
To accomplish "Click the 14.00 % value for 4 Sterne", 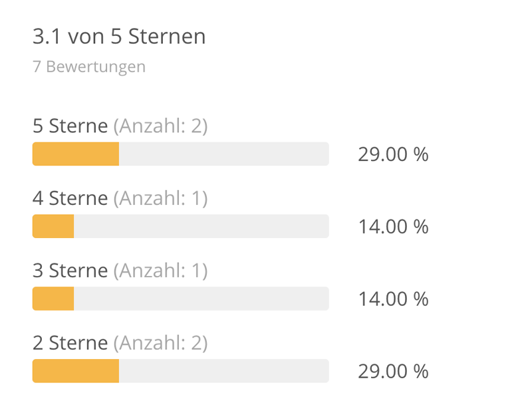I will (393, 227).
